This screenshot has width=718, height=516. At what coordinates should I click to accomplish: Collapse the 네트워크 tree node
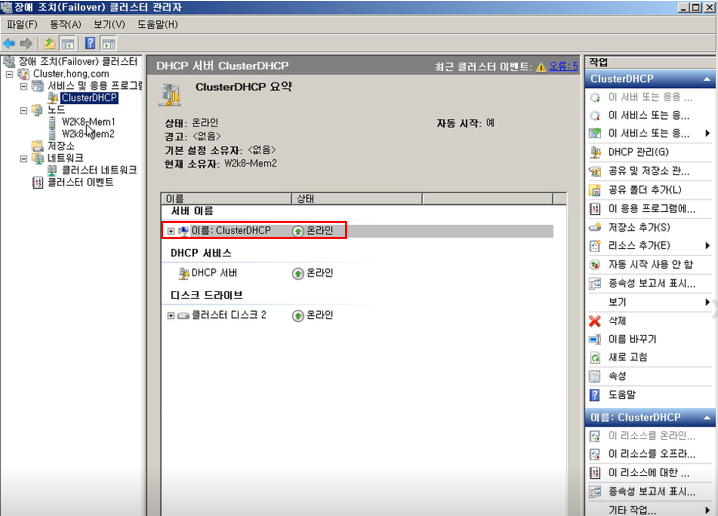click(x=23, y=158)
